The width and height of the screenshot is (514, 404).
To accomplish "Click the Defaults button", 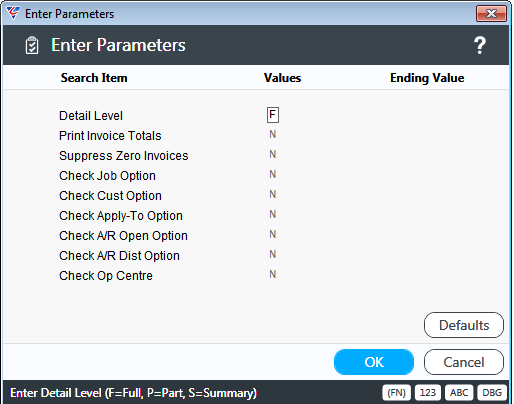I will click(x=464, y=325).
